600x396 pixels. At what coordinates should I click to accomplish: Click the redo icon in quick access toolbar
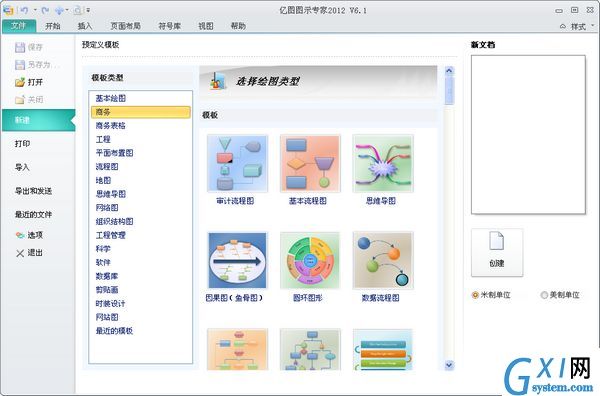(45, 10)
